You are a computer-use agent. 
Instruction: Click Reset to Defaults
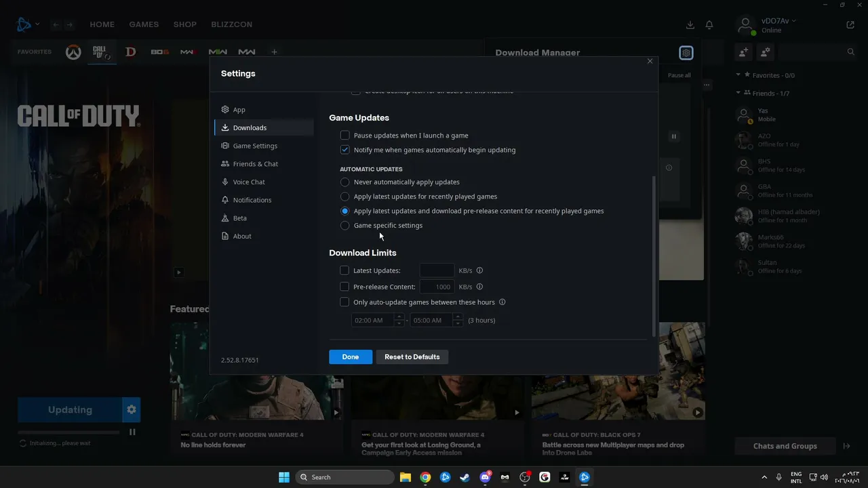[x=412, y=357]
